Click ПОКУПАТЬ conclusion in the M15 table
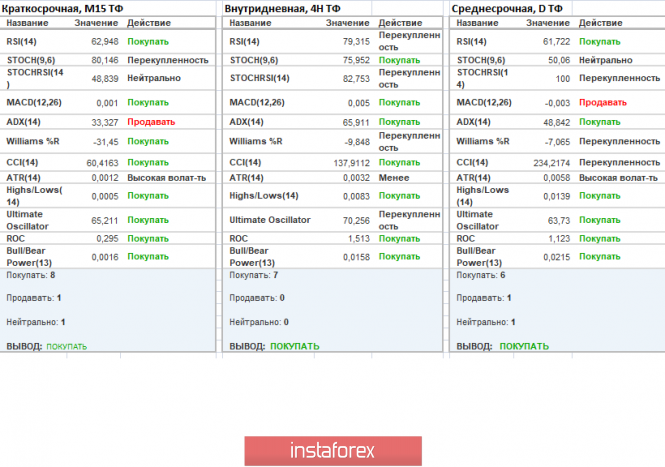The height and width of the screenshot is (467, 665). pos(67,347)
